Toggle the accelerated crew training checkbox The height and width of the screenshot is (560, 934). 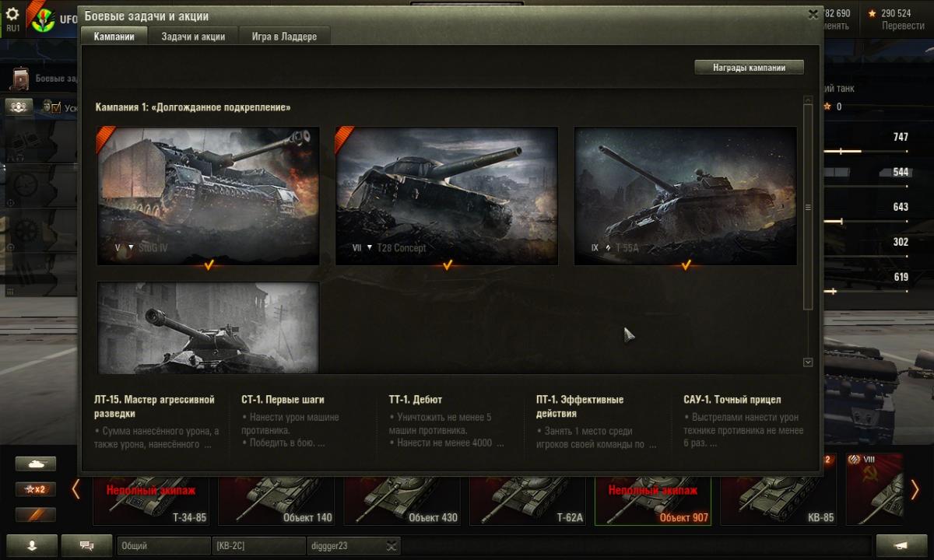[54, 107]
